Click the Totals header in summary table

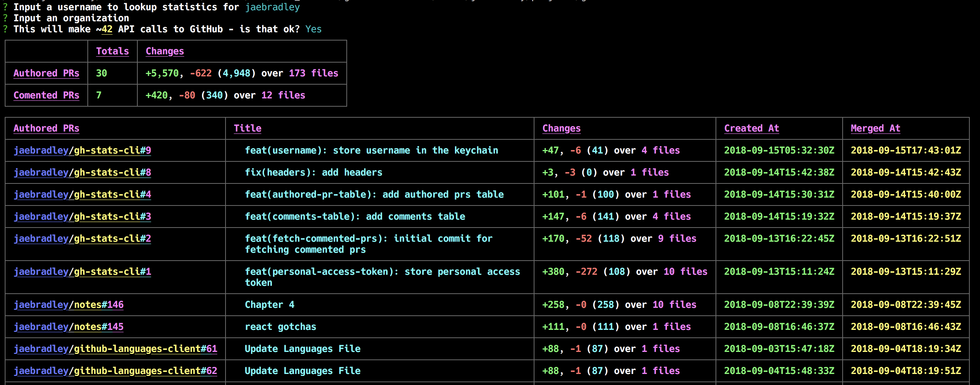[113, 51]
